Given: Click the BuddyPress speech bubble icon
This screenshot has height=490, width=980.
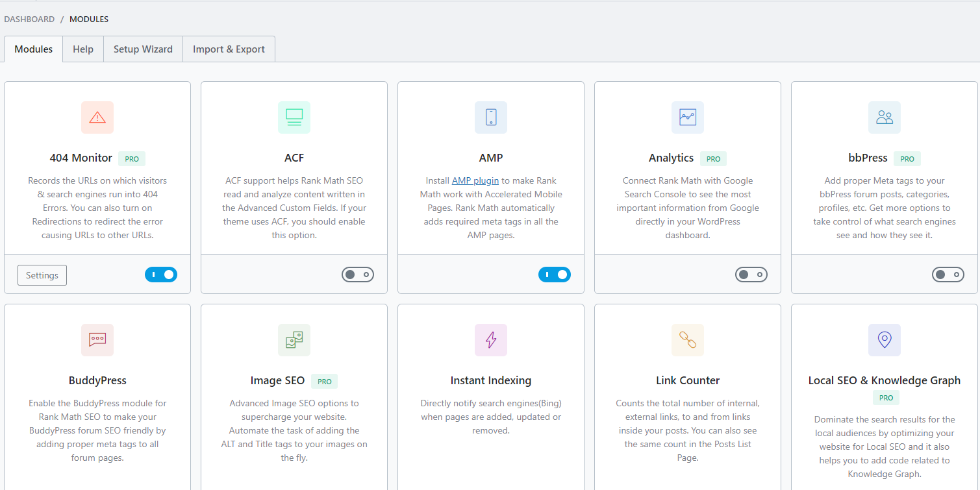Looking at the screenshot, I should pyautogui.click(x=97, y=340).
